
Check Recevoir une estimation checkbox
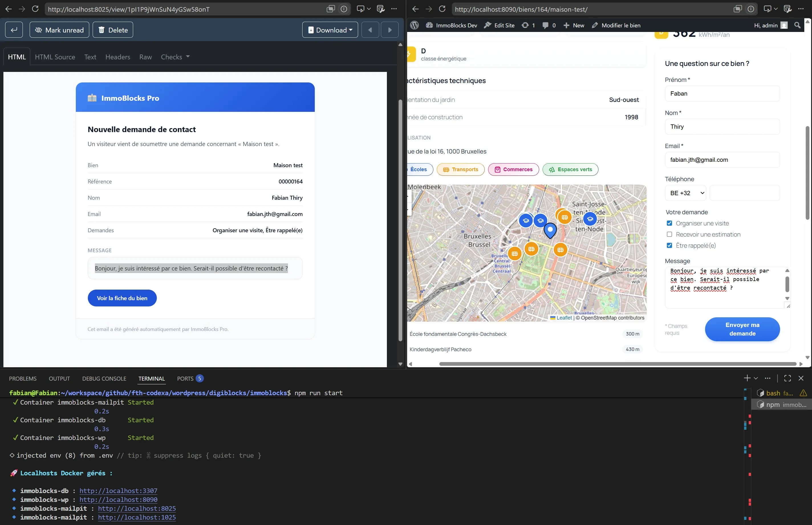click(669, 234)
